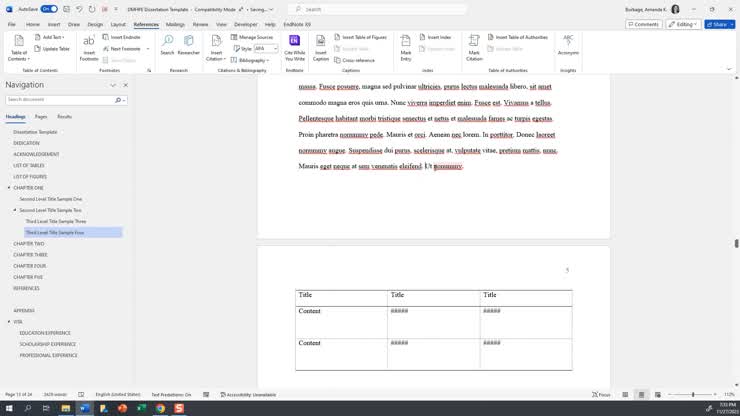Enable Focus mode from status bar
Image resolution: width=740 pixels, height=416 pixels.
[601, 395]
